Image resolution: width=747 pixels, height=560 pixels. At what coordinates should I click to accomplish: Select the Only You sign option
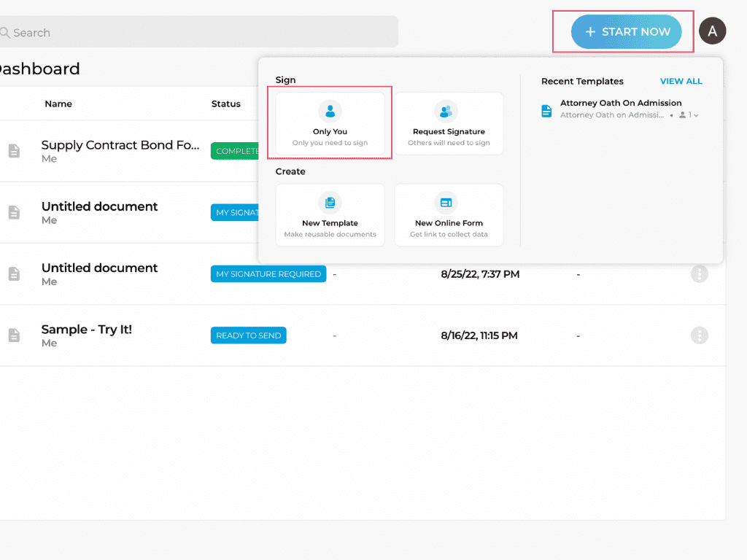[330, 123]
